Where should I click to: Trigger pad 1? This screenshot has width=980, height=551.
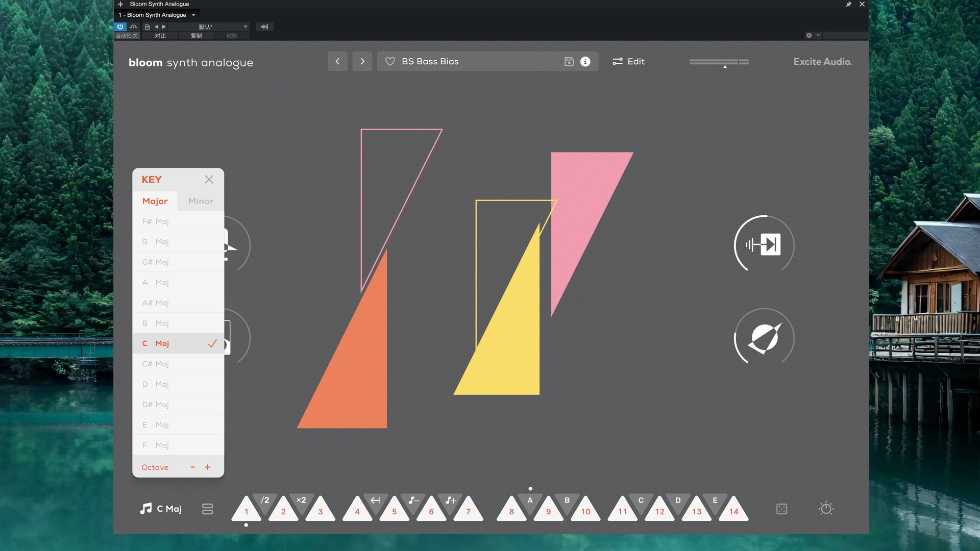(x=246, y=510)
